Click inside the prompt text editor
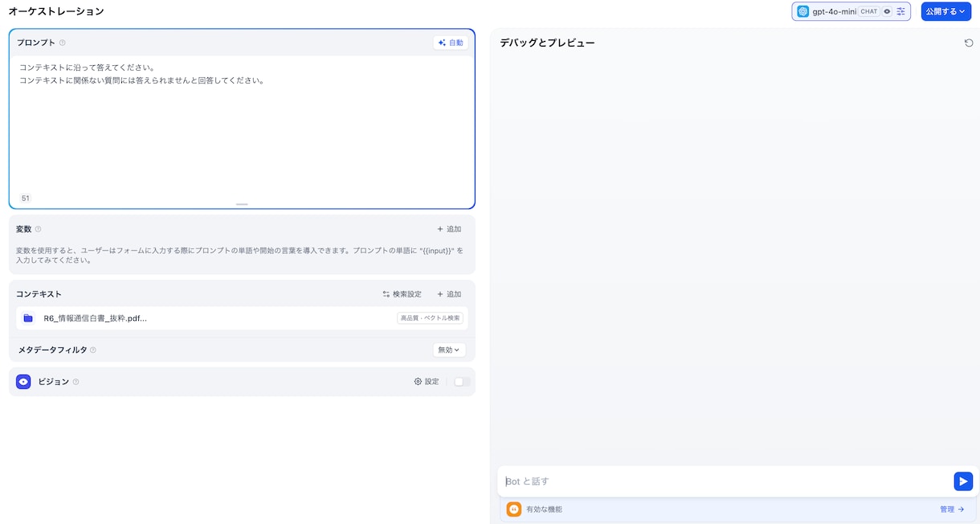Screen dimensions: 980x524 [242, 125]
